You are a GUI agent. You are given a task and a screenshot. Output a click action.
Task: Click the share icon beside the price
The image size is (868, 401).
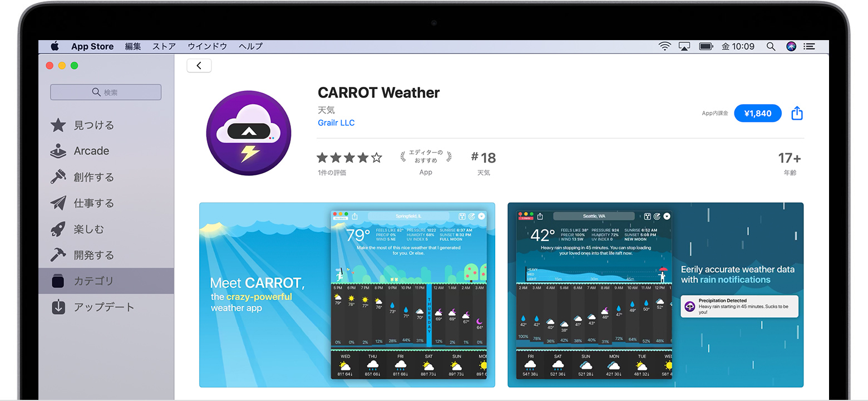797,113
